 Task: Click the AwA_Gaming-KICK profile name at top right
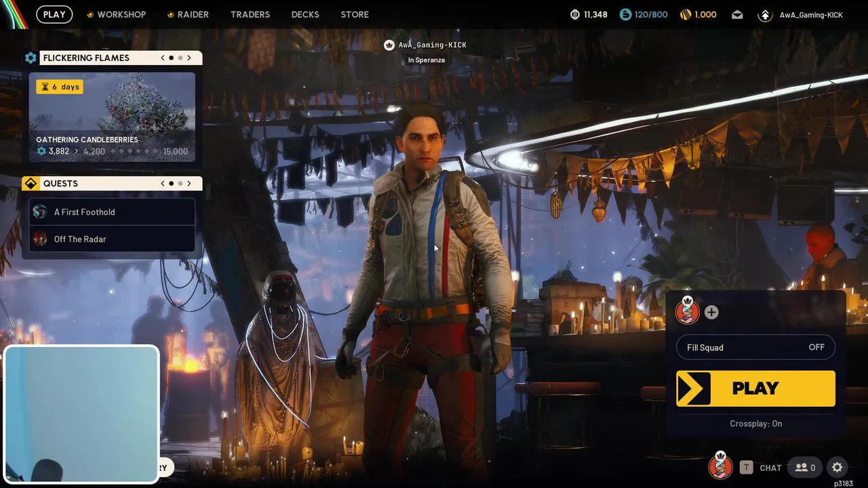point(811,15)
